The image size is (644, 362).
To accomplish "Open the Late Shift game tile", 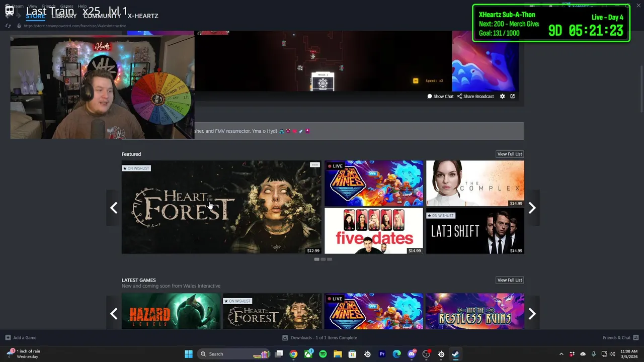I will pyautogui.click(x=475, y=231).
